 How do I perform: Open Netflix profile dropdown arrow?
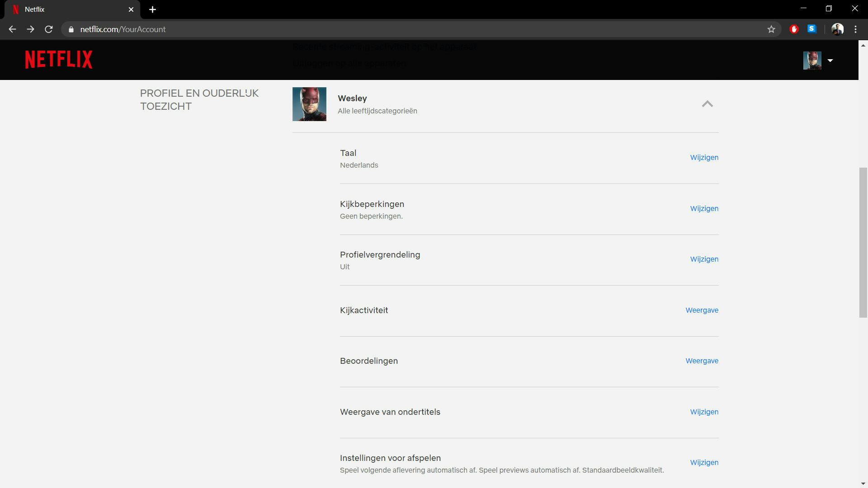pyautogui.click(x=830, y=61)
